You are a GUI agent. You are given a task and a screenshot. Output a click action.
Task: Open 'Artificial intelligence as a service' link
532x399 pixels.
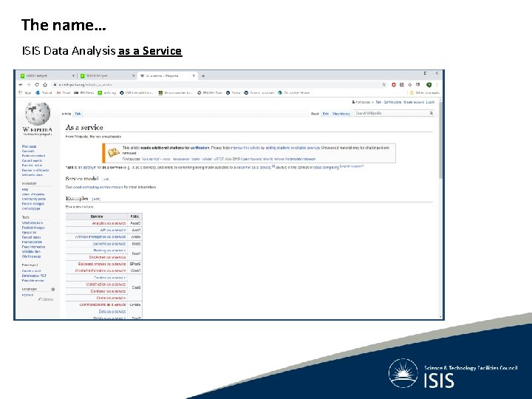pyautogui.click(x=100, y=237)
